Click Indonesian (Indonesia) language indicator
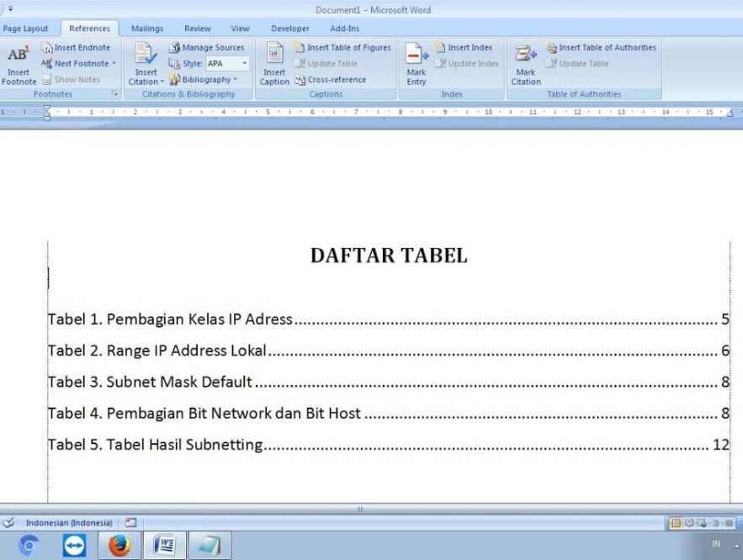 (x=69, y=523)
